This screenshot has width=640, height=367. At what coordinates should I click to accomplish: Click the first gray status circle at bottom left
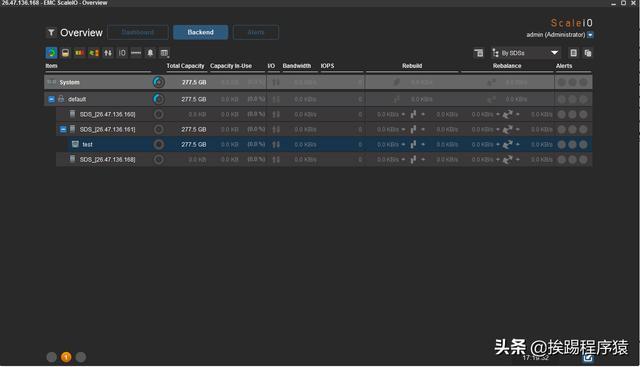point(51,357)
